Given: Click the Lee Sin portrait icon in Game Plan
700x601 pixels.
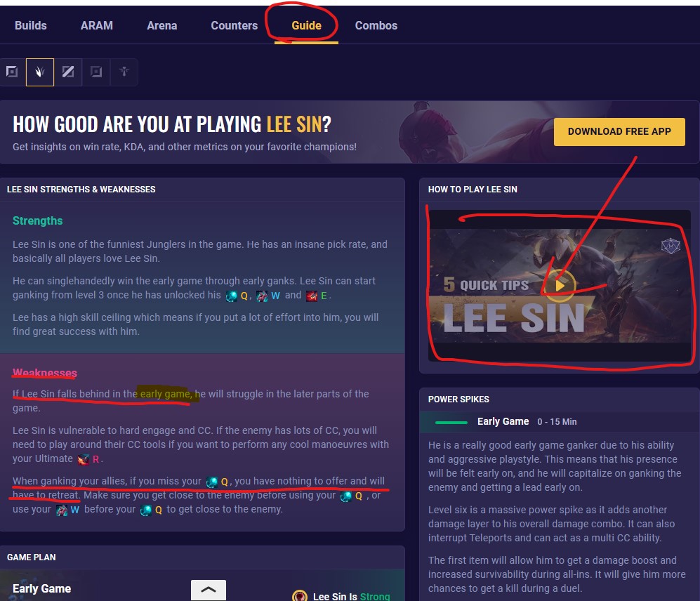Looking at the screenshot, I should point(301,596).
